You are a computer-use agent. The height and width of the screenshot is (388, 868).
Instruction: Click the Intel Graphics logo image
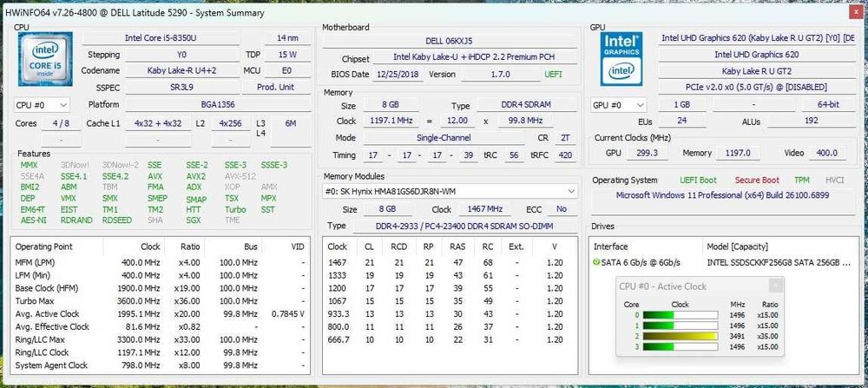point(621,59)
